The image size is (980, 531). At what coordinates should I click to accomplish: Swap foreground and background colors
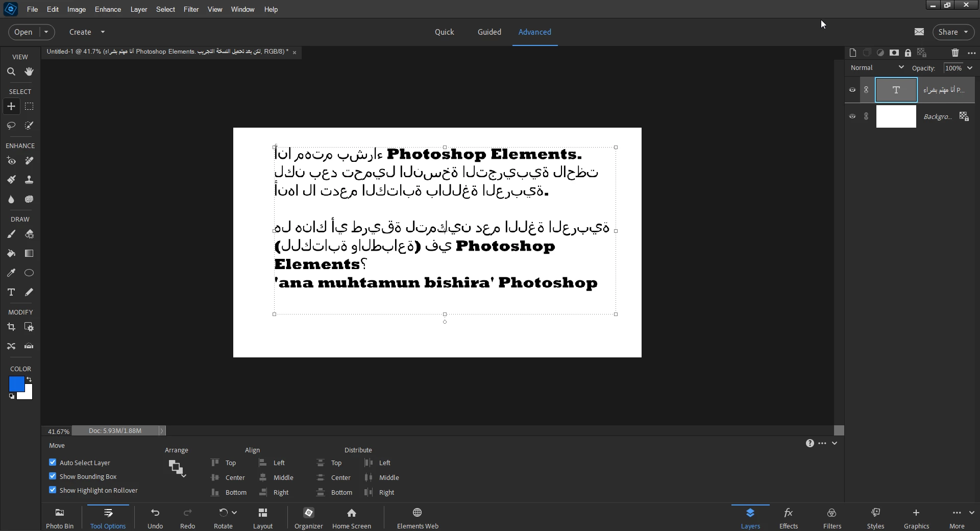(29, 379)
